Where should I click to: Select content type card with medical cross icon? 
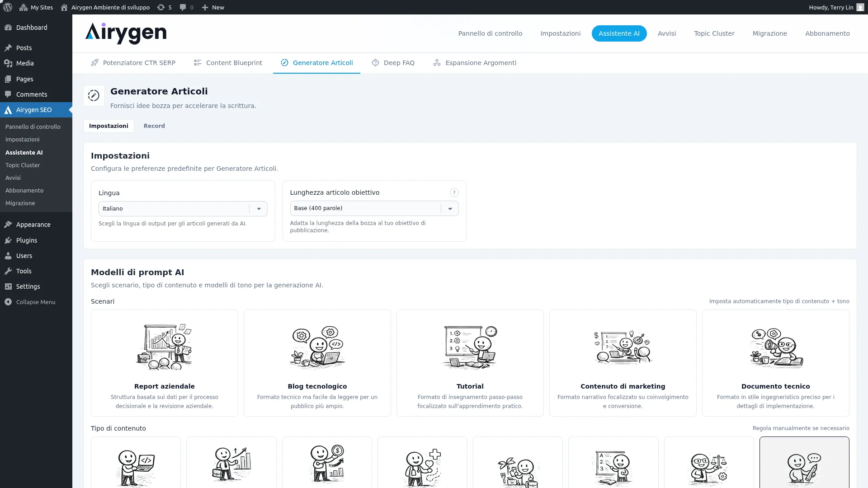click(422, 463)
